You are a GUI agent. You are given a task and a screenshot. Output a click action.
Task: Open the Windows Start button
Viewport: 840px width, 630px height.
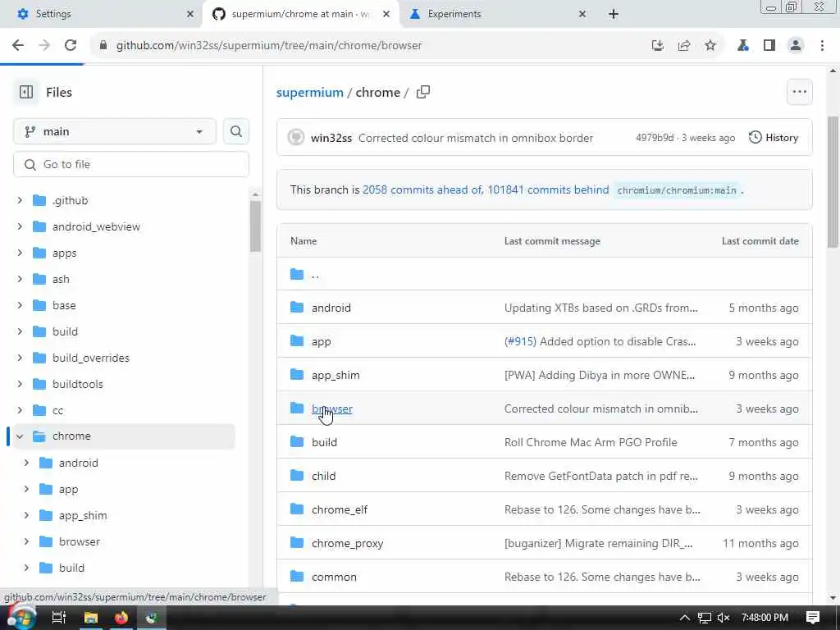click(21, 618)
